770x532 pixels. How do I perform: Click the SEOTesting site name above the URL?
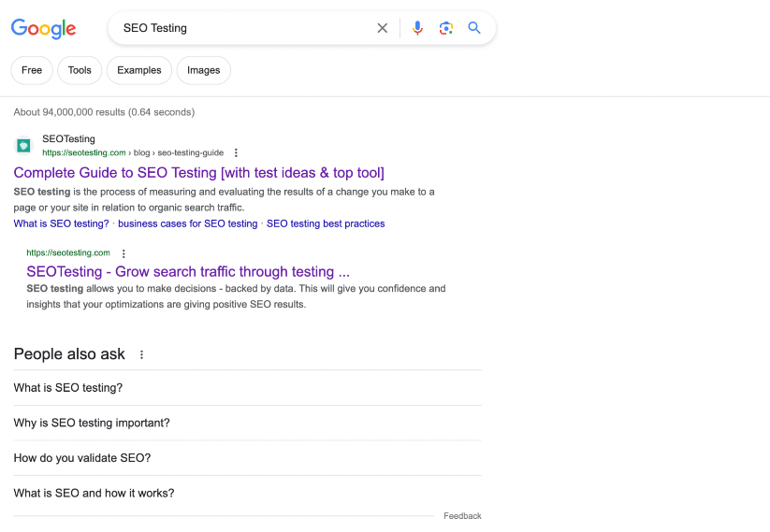[68, 139]
